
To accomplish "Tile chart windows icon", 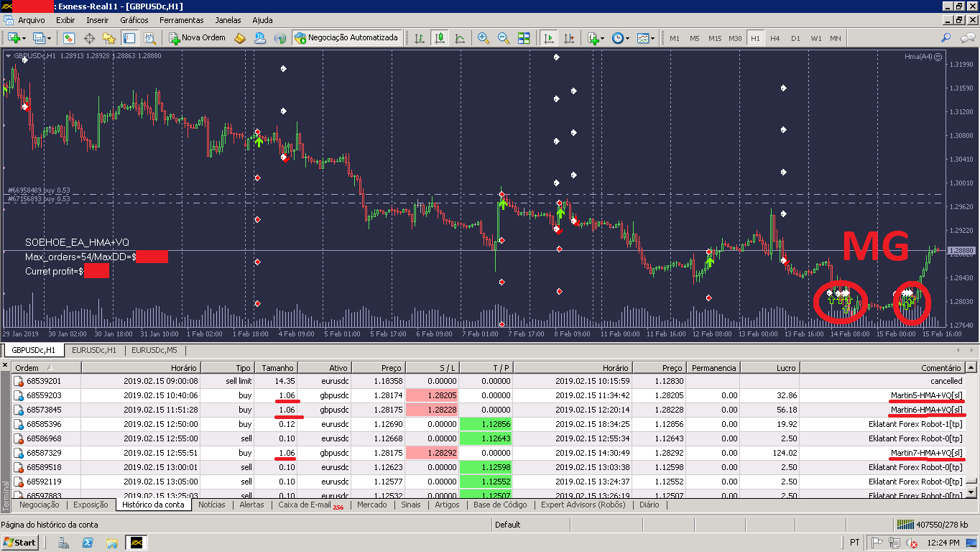I will [524, 38].
